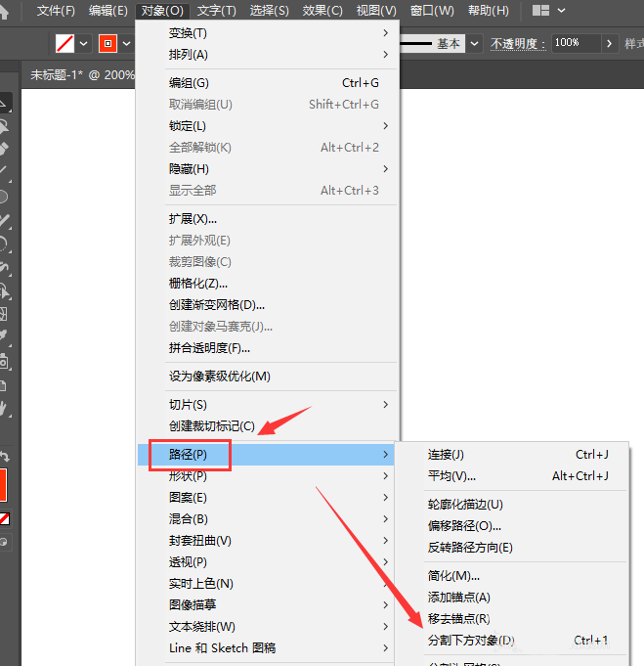
Task: Click the none (red slash) swatch in the toolbar
Action: 4,518
